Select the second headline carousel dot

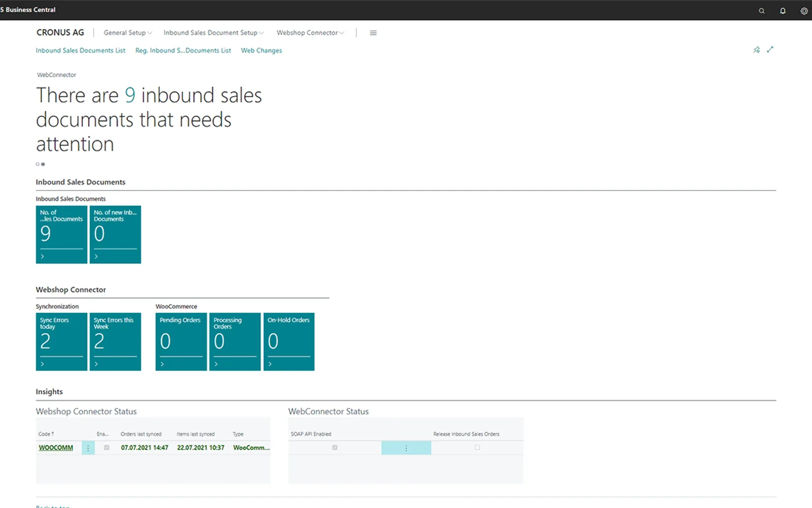point(43,164)
